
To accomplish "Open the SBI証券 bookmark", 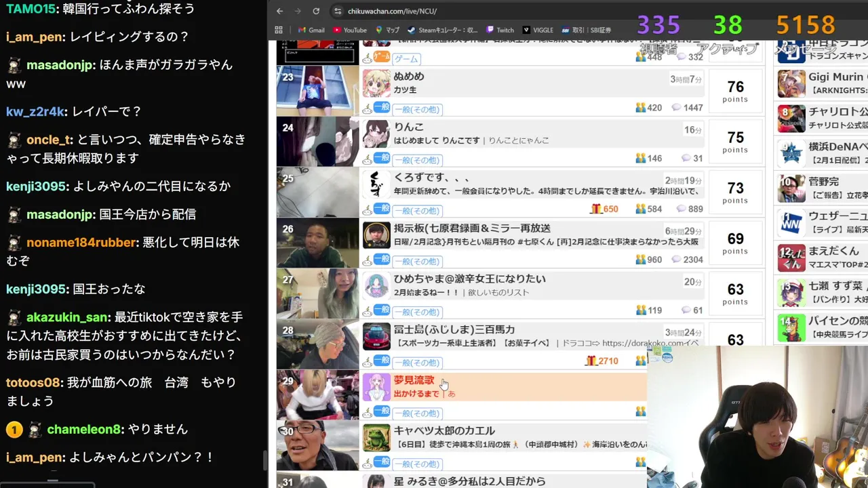I will click(587, 30).
